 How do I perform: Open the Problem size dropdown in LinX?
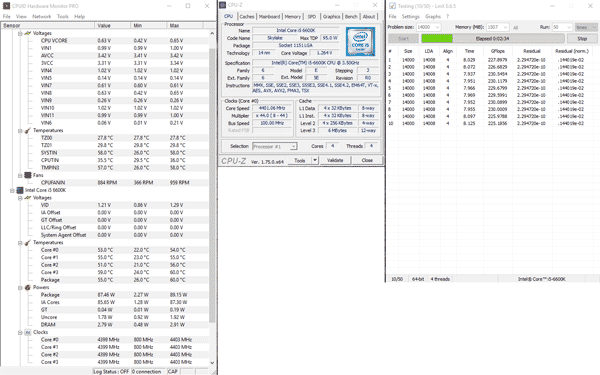point(437,27)
